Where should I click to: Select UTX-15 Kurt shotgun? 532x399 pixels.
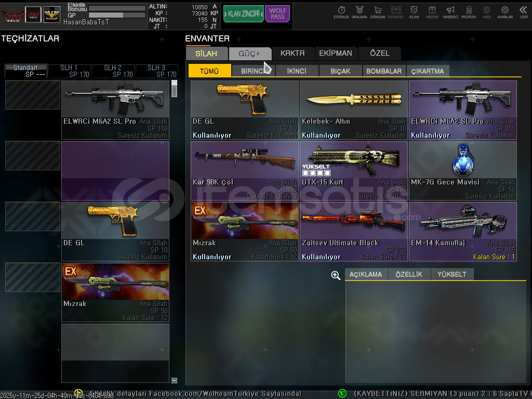[x=353, y=171]
